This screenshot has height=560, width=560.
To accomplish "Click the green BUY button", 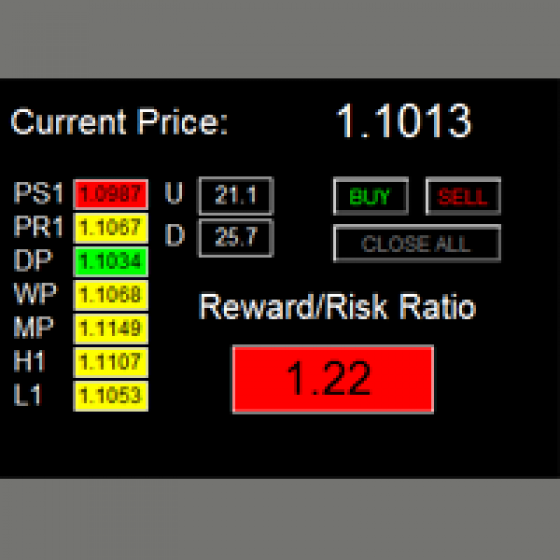I will point(371,196).
